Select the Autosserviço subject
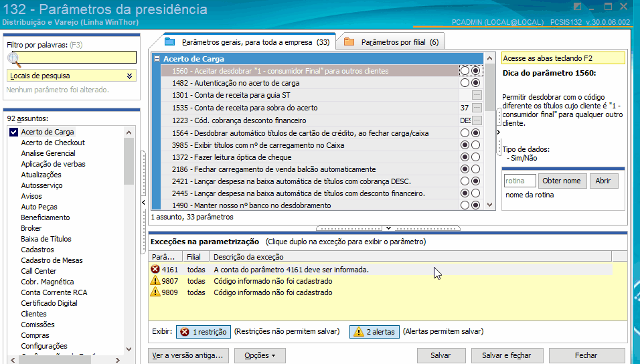Image resolution: width=640 pixels, height=364 pixels. 42,185
